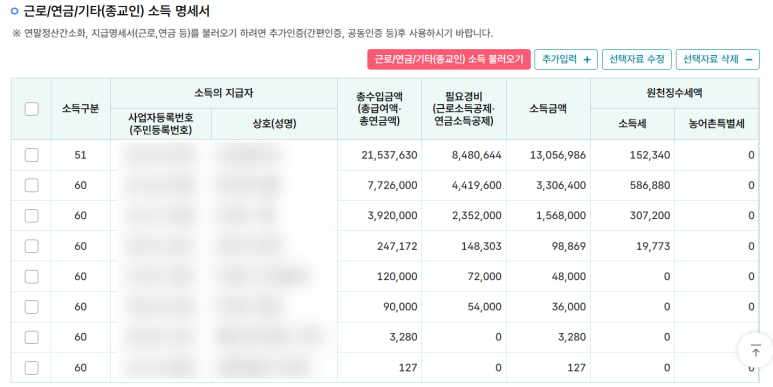Click the 36,000 income amount cell

(548, 307)
